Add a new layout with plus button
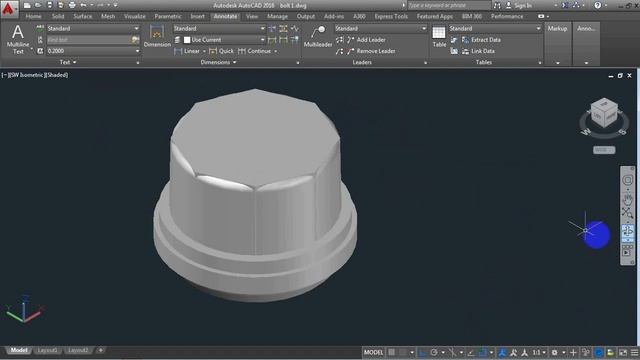Image resolution: width=640 pixels, height=360 pixels. coord(100,350)
